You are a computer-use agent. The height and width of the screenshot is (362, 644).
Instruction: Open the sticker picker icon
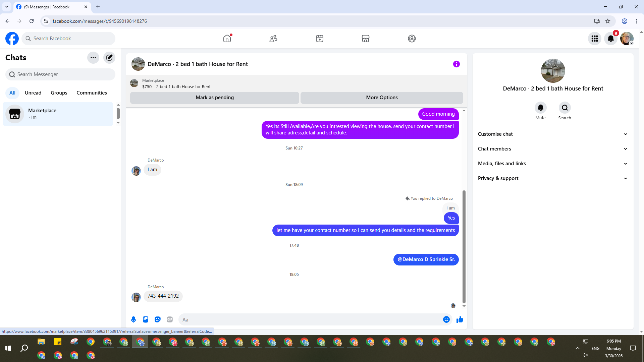click(158, 319)
